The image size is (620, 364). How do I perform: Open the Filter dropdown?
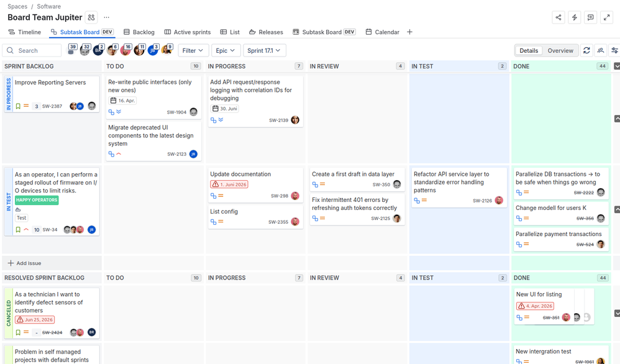[193, 50]
